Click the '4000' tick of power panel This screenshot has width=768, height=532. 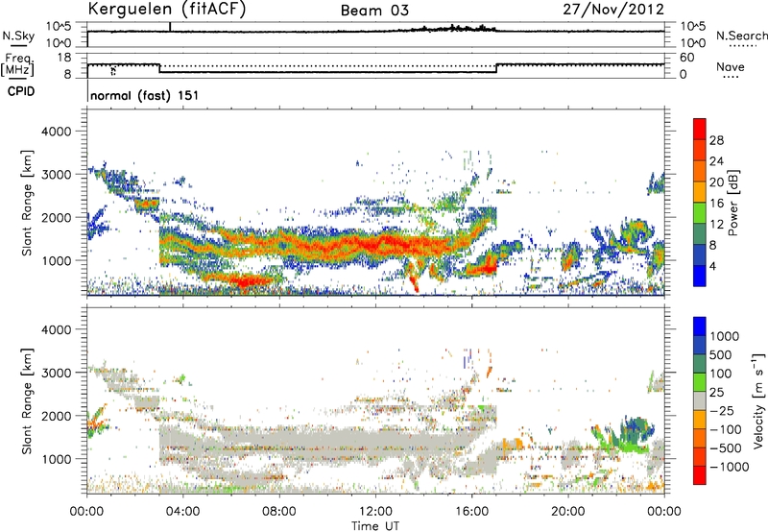pos(57,132)
